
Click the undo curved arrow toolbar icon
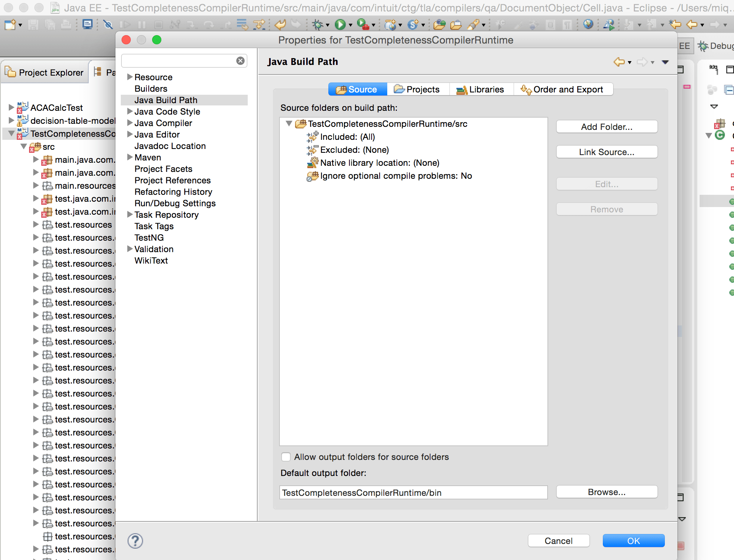[281, 25]
